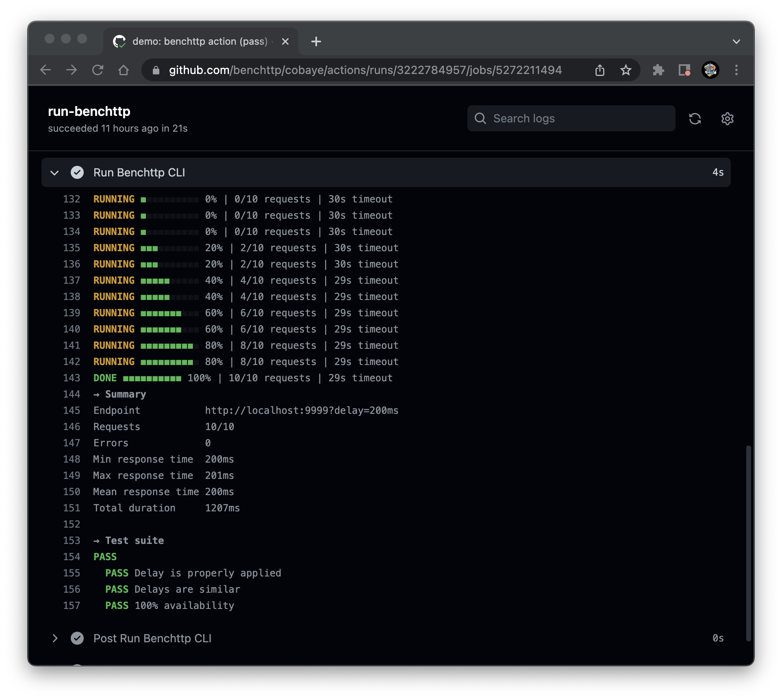Close the benchttp action tab

click(285, 41)
